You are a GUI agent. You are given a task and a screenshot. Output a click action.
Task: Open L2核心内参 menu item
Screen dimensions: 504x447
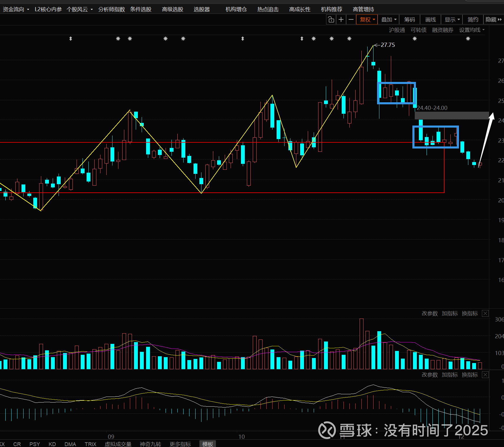(x=48, y=9)
